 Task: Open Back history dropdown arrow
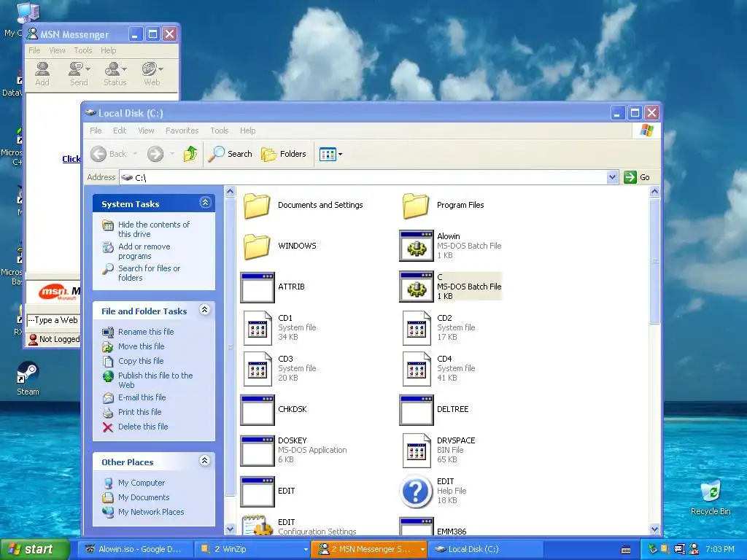[135, 154]
